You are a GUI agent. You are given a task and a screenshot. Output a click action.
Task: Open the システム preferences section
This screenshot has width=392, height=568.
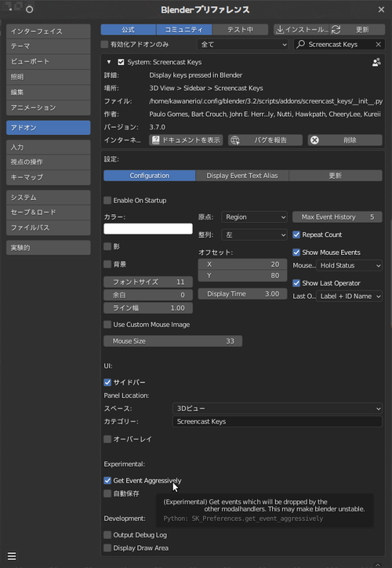point(49,198)
